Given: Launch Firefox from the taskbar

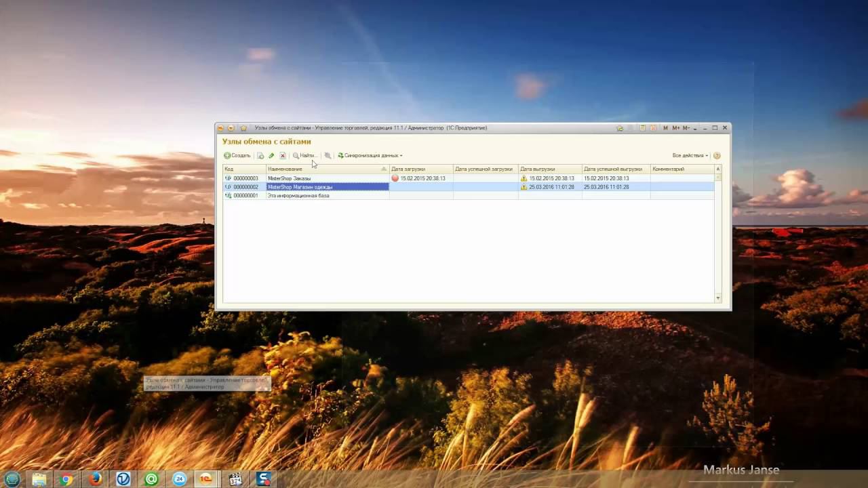Looking at the screenshot, I should tap(95, 479).
